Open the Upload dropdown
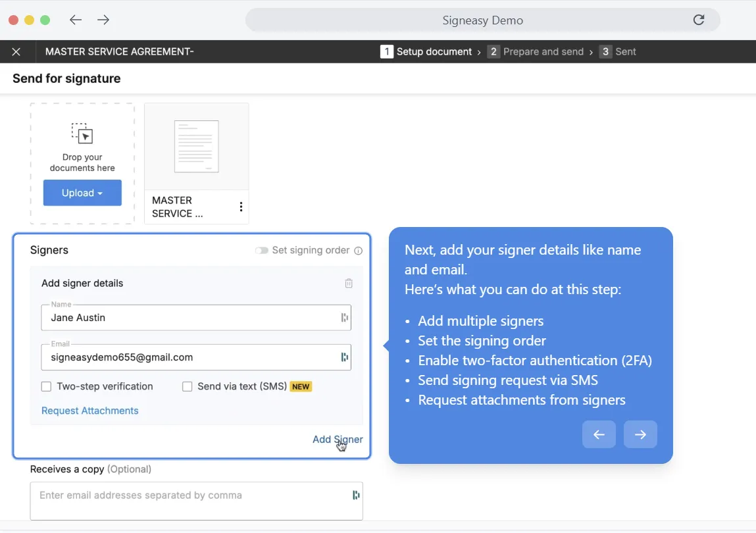This screenshot has height=533, width=756. point(82,192)
